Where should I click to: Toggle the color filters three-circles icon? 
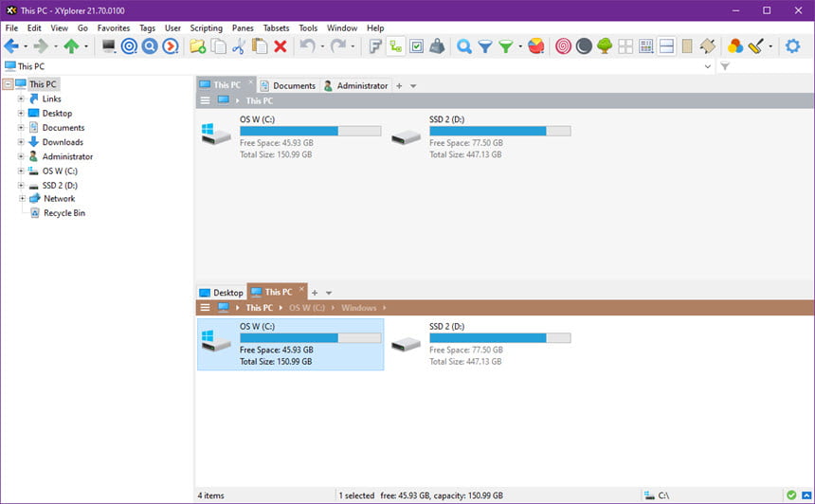point(735,46)
